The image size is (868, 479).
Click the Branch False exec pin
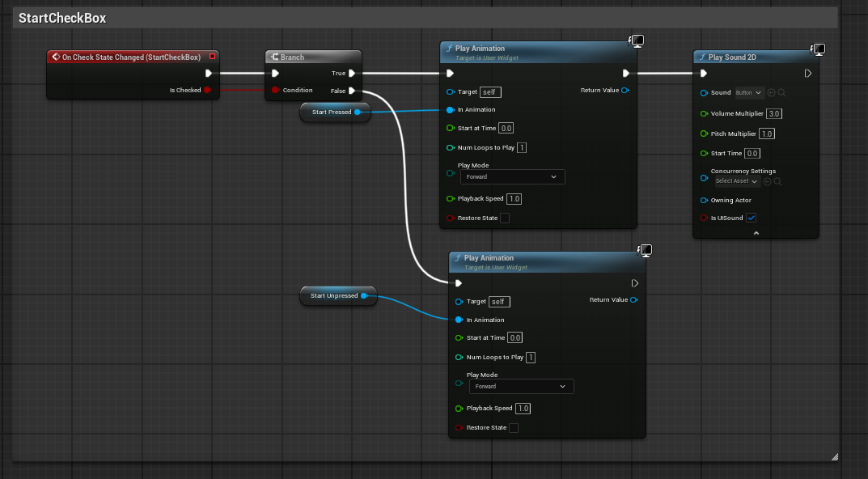pos(352,91)
